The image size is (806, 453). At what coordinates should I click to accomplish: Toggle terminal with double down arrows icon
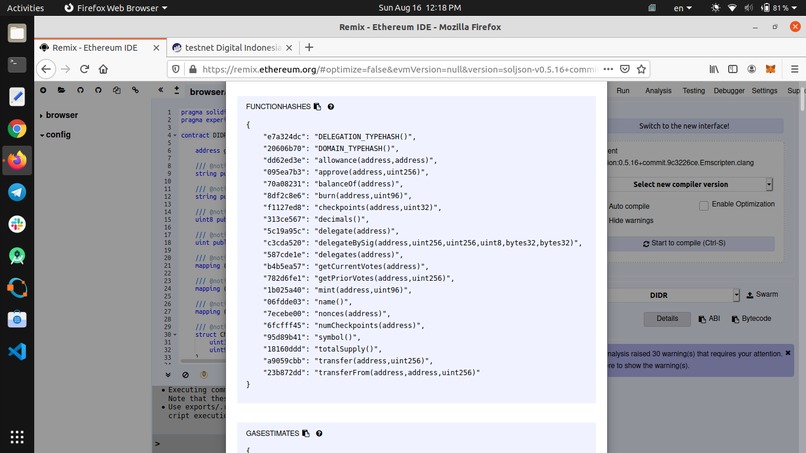168,374
